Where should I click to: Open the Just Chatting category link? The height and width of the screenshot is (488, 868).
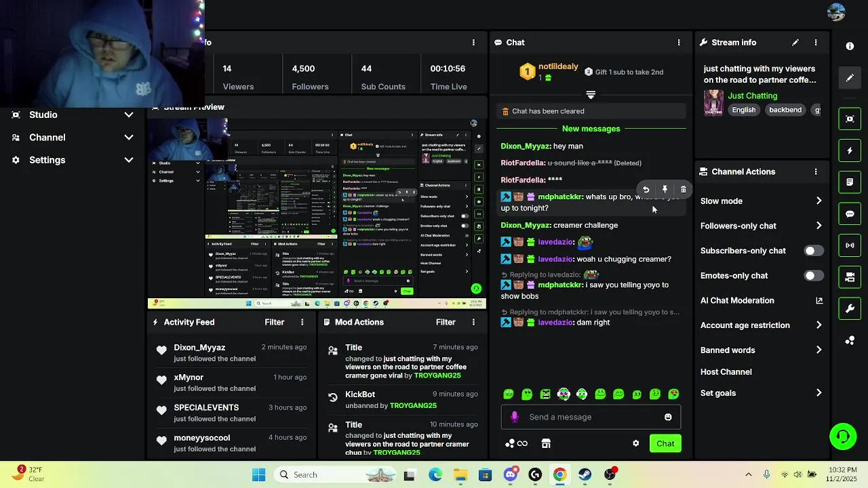click(753, 96)
